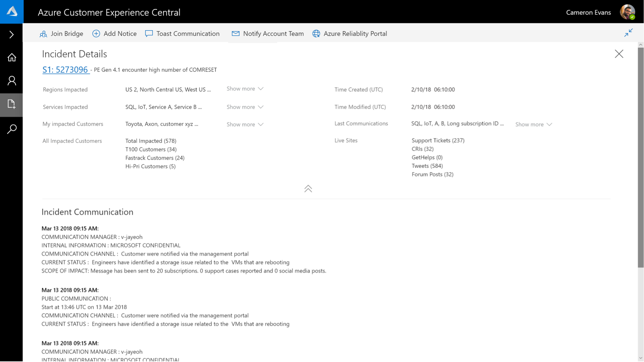644x362 pixels.
Task: Click the Incident Communication heading
Action: click(x=87, y=212)
